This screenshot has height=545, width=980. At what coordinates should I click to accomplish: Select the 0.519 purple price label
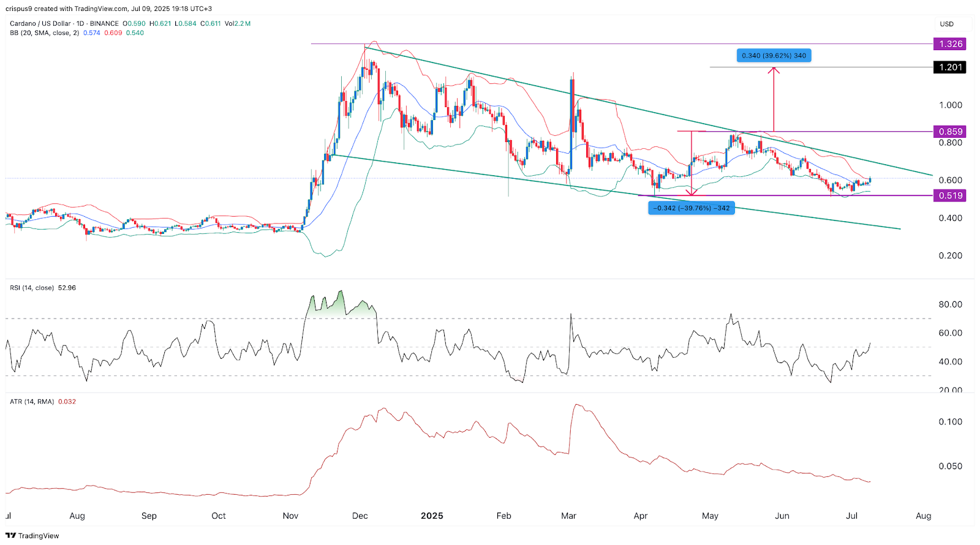point(951,196)
